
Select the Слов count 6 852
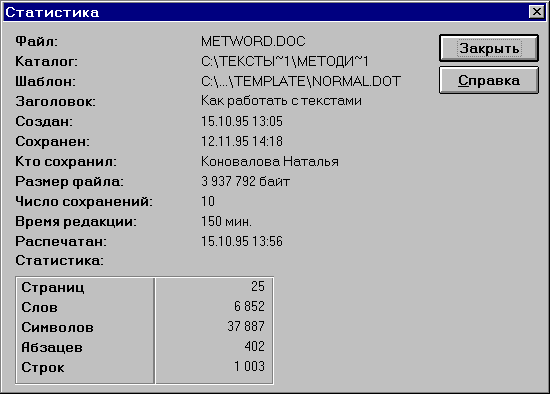[249, 306]
